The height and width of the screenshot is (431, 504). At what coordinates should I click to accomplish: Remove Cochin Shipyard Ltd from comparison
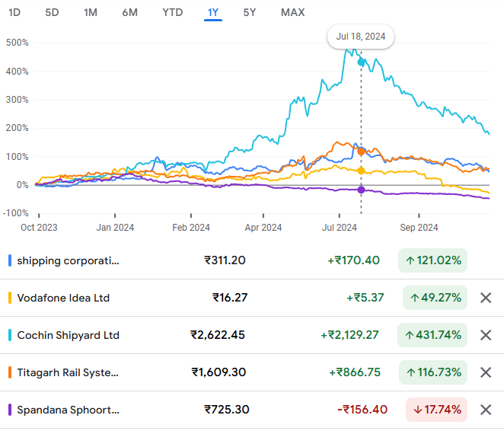(486, 335)
